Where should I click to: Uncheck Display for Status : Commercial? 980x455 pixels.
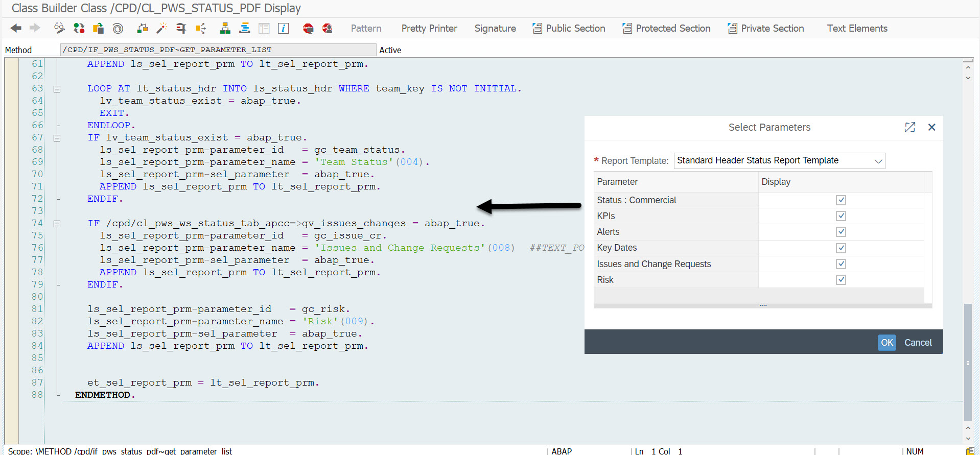pyautogui.click(x=841, y=200)
